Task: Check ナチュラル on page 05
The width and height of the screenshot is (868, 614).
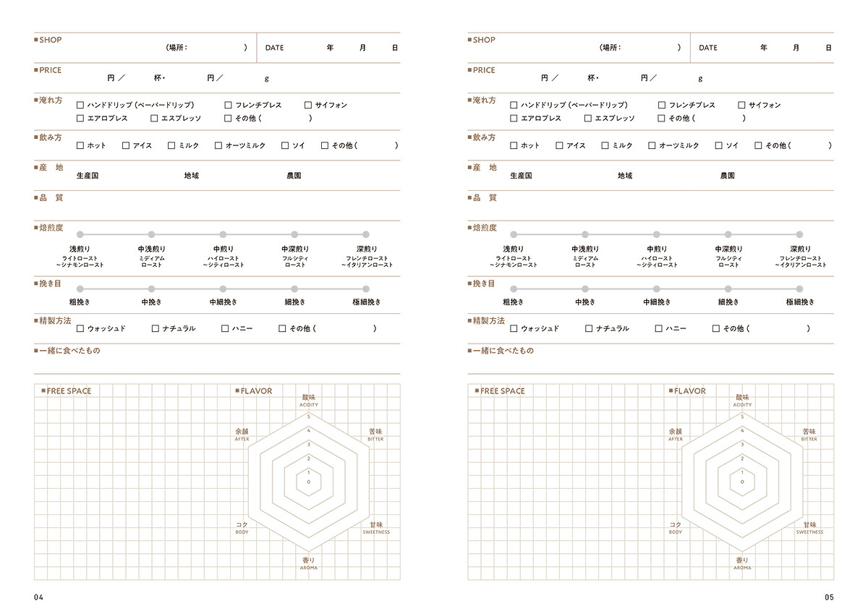Action: (589, 328)
